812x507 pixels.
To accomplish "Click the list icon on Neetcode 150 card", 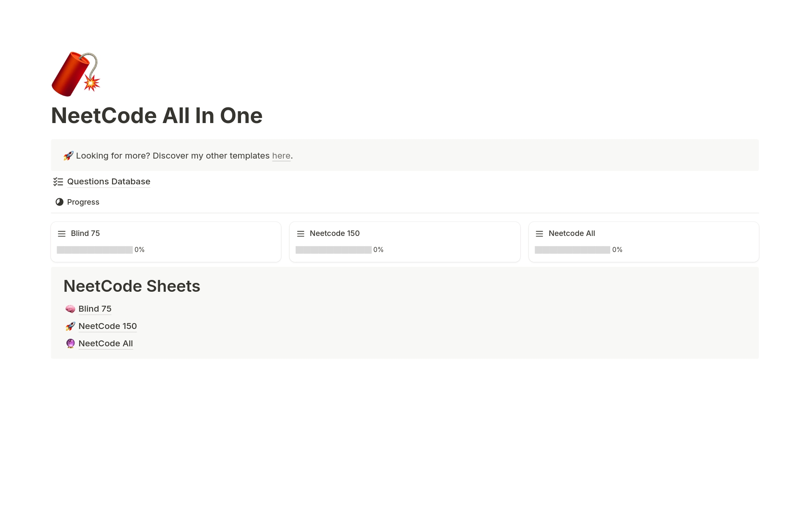I will (301, 234).
